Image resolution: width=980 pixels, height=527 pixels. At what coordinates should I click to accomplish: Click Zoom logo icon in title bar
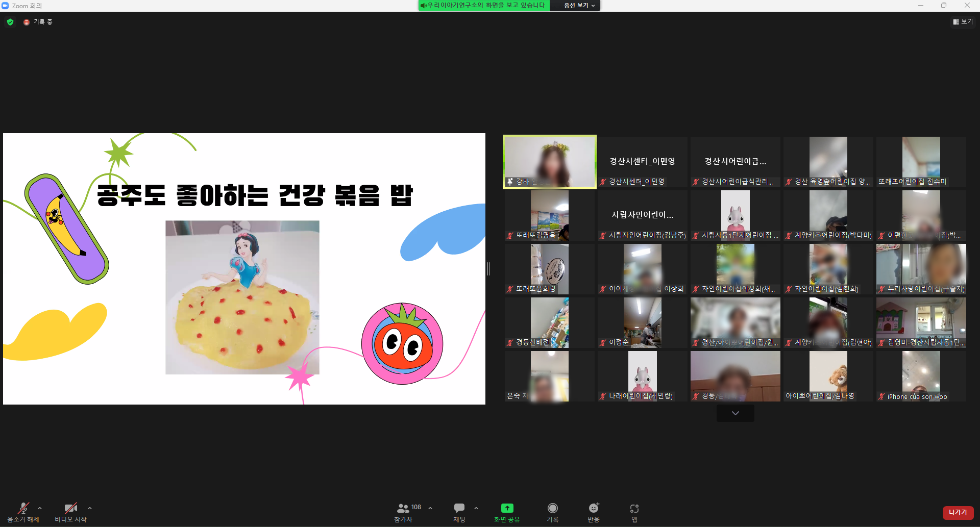[6, 6]
